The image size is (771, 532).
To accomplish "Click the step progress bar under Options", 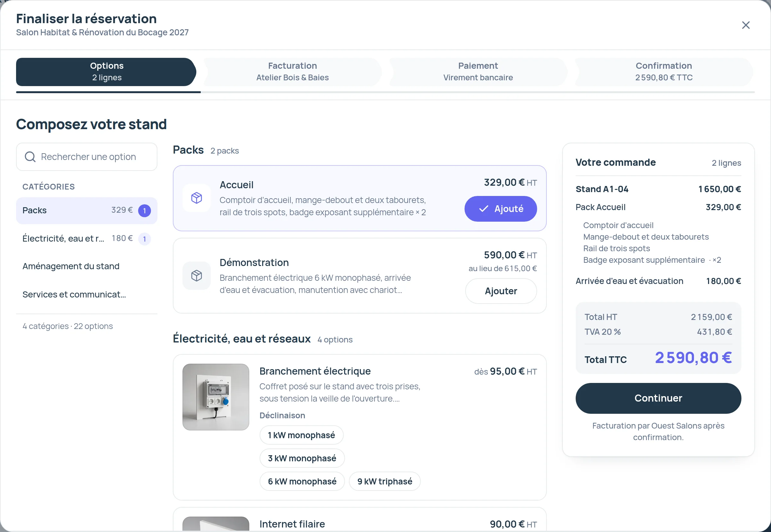I will coord(108,92).
